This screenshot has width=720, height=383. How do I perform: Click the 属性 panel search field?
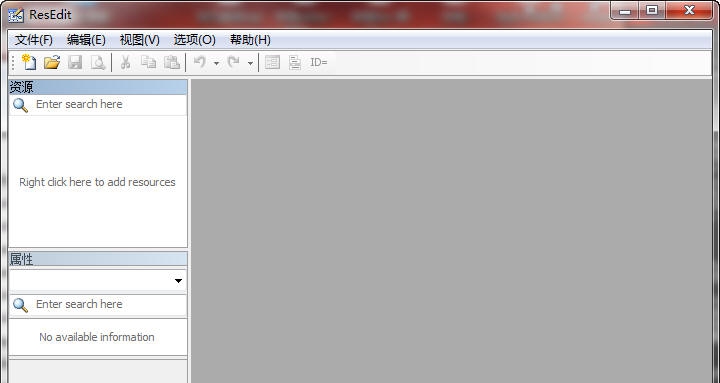tap(98, 305)
